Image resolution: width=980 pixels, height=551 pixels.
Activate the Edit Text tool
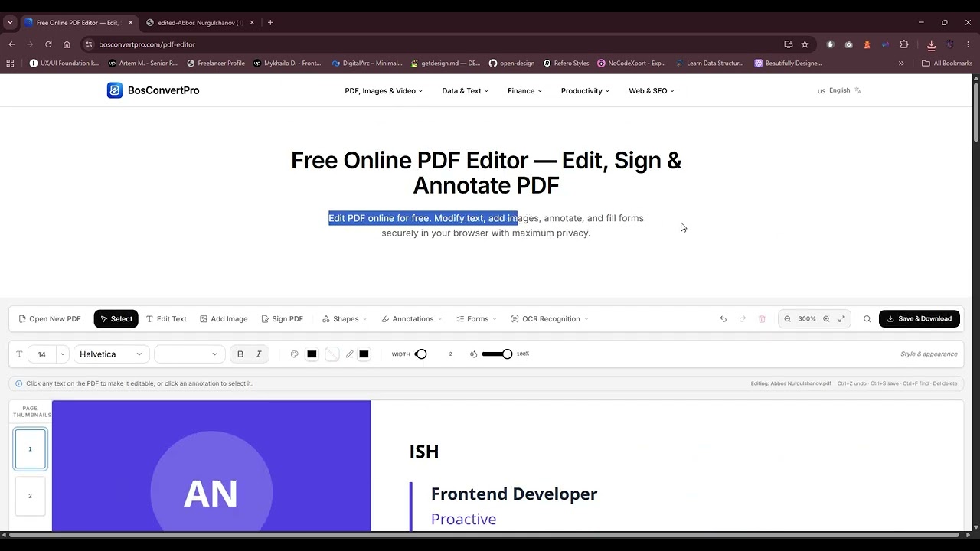pyautogui.click(x=166, y=319)
